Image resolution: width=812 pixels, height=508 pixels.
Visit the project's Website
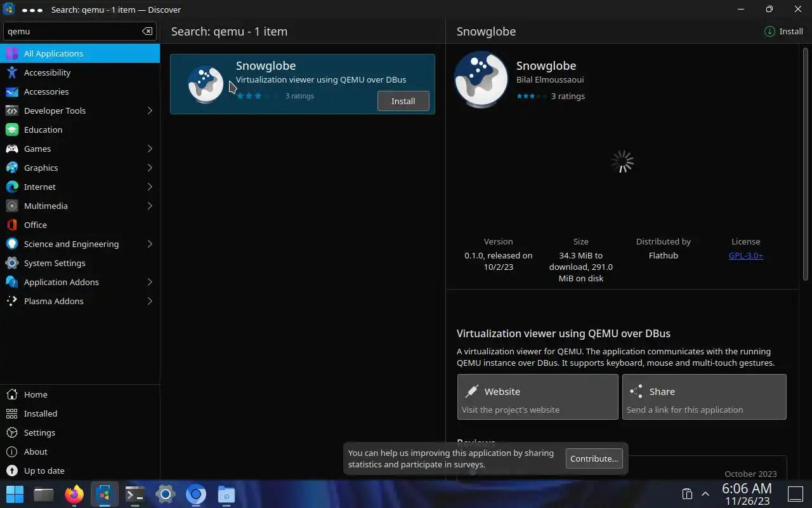coord(537,397)
